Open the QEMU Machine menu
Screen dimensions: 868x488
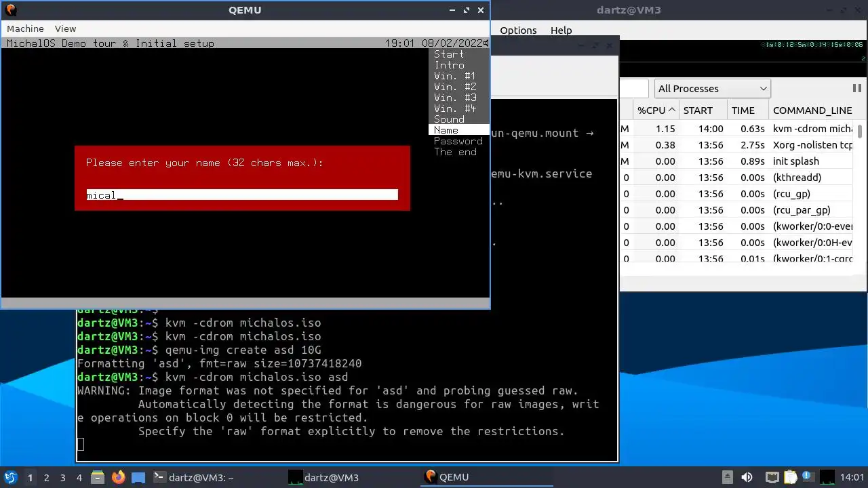point(25,28)
